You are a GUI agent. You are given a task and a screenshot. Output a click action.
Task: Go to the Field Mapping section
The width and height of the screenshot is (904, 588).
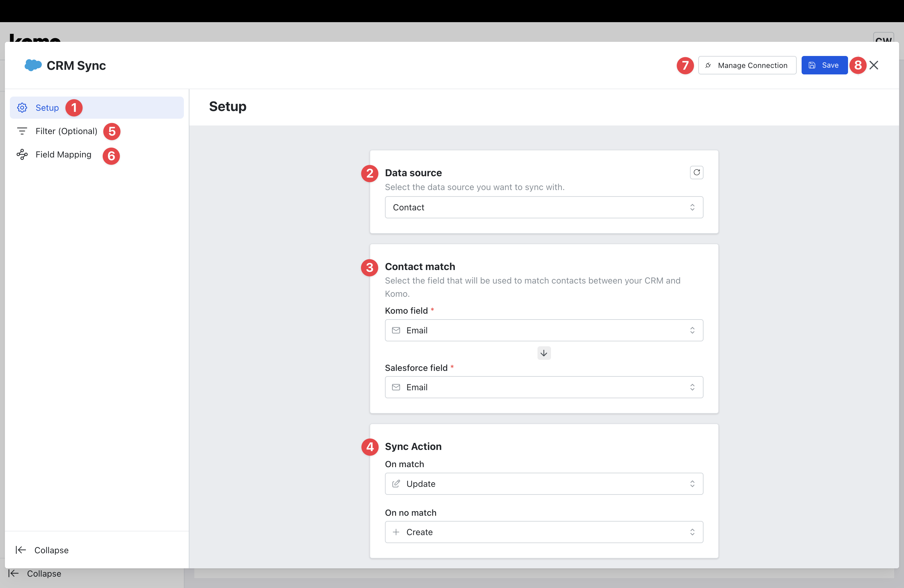point(63,155)
